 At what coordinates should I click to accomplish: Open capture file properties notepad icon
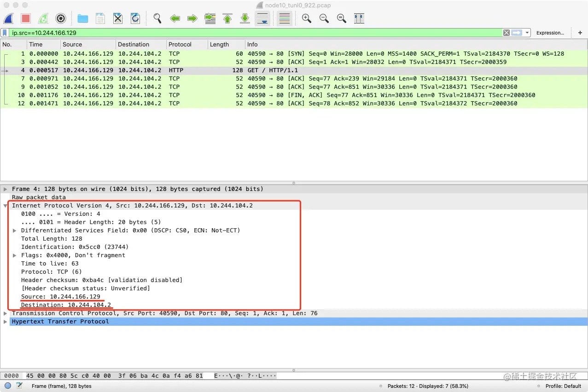pyautogui.click(x=19, y=386)
